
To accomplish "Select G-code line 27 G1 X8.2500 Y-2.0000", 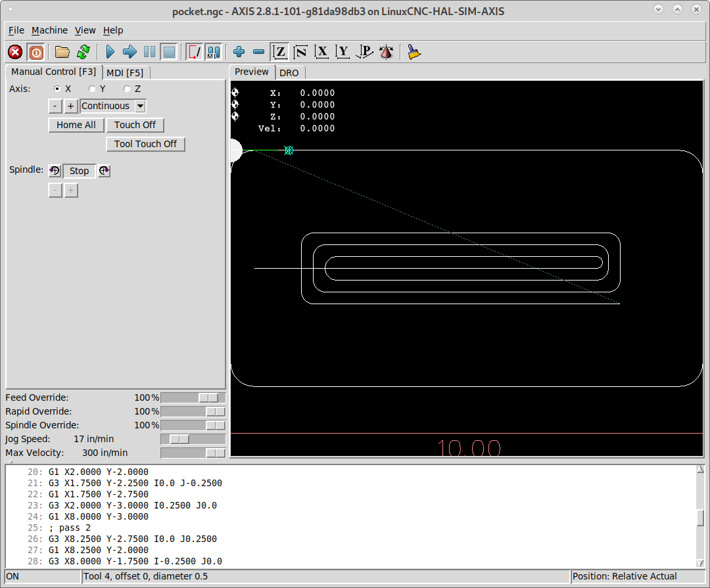I will click(x=98, y=551).
